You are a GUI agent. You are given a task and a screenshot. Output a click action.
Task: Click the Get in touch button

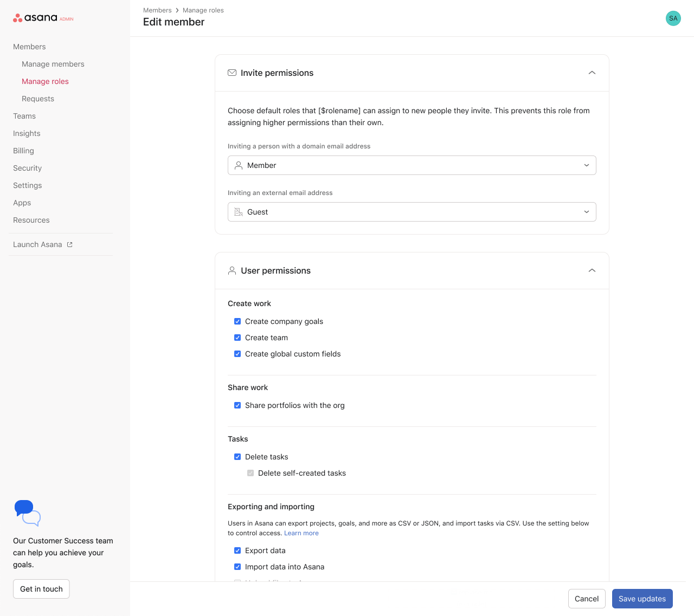coord(41,589)
